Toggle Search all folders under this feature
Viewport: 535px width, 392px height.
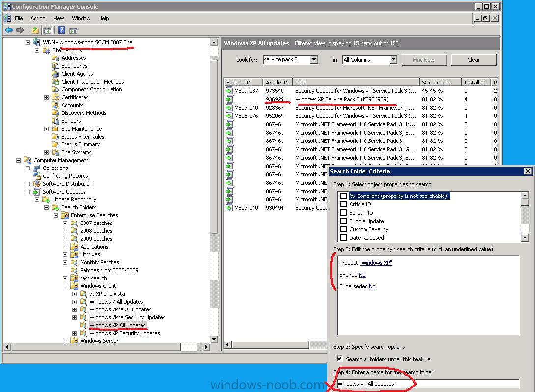tap(339, 359)
